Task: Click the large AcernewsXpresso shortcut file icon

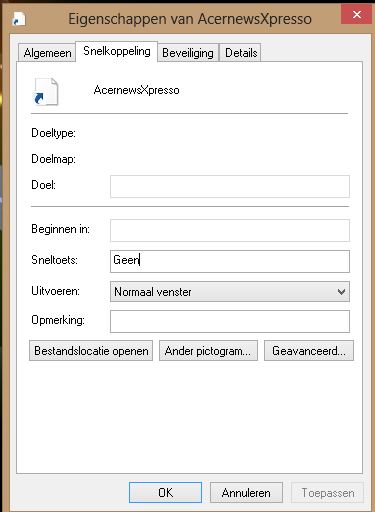Action: (x=46, y=91)
